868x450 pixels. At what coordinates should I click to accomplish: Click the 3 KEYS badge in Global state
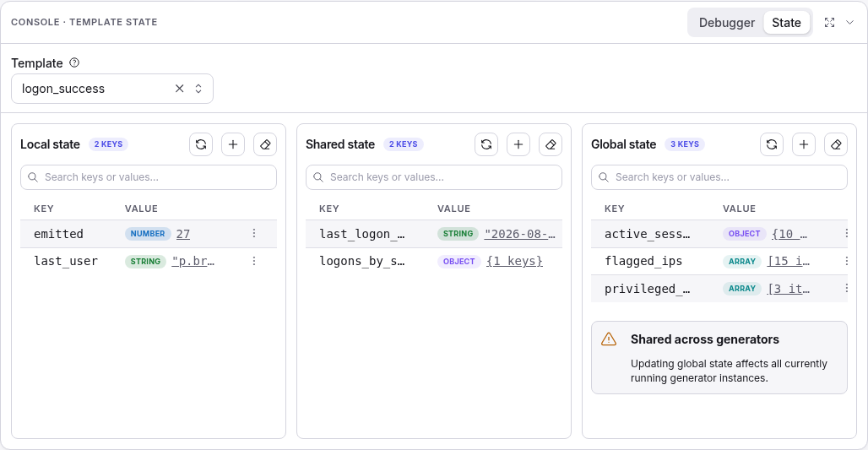point(685,144)
